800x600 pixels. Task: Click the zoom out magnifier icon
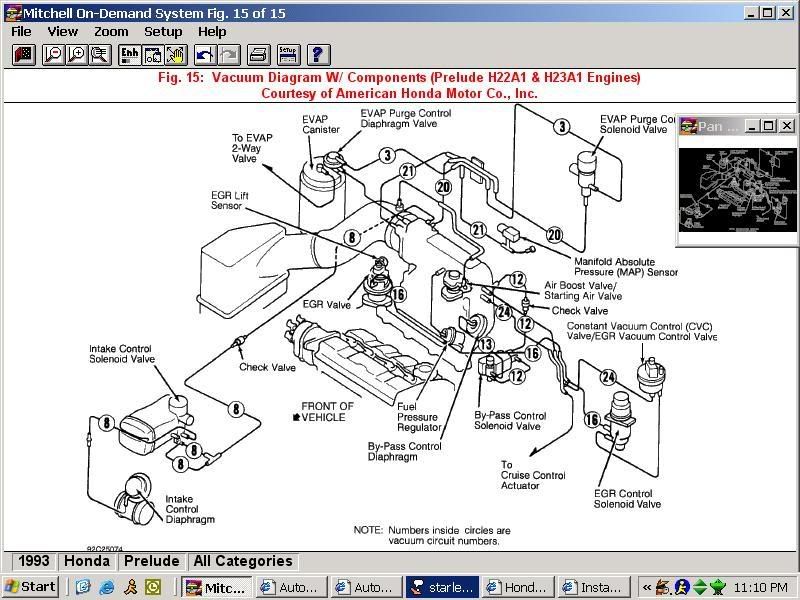tap(53, 55)
